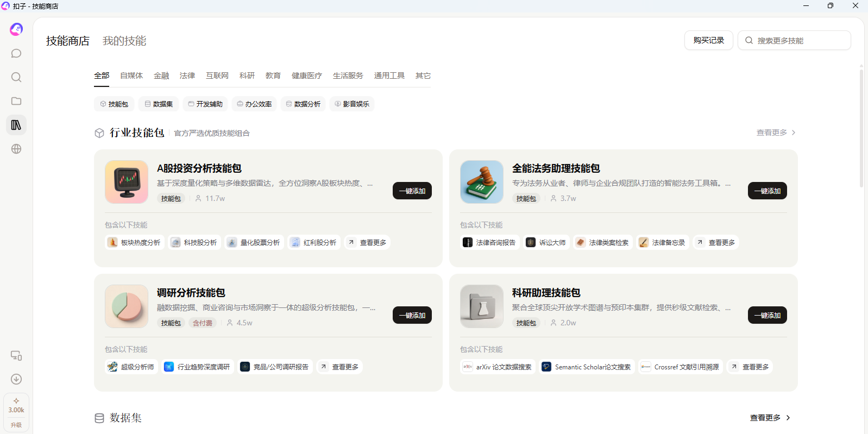This screenshot has height=434, width=868.
Task: Select the 其它 category tab
Action: pyautogui.click(x=423, y=76)
